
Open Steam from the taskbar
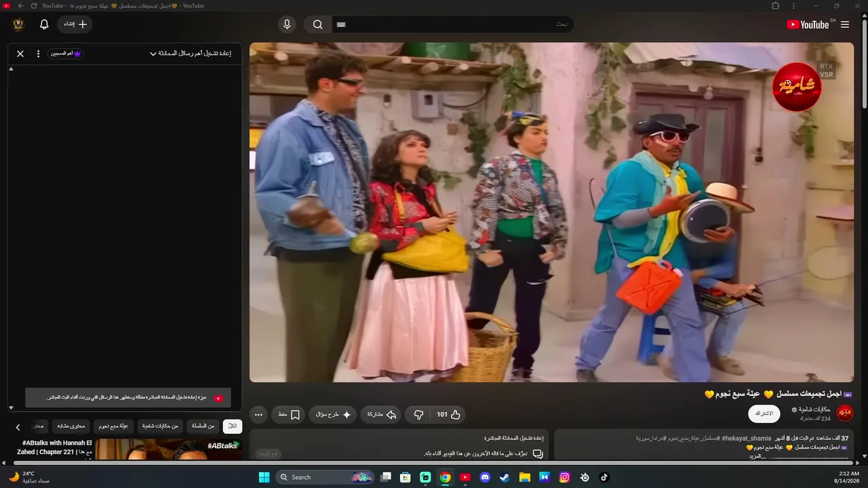505,477
